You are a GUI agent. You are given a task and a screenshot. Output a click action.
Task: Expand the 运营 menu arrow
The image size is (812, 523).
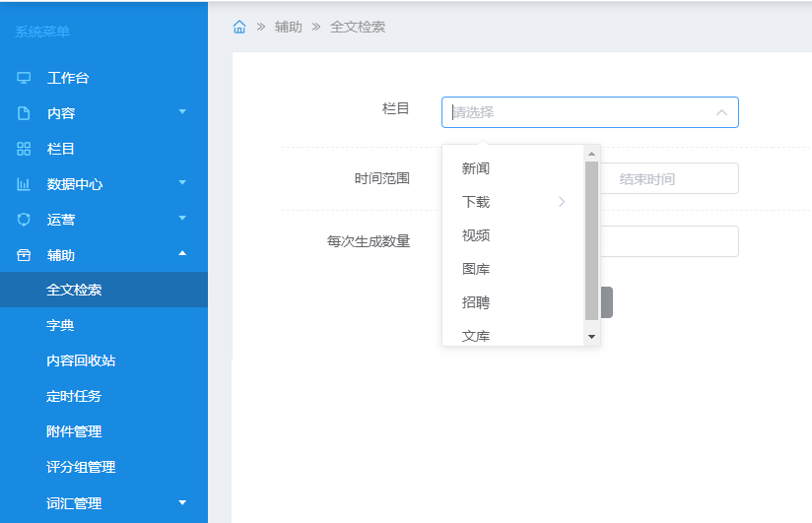point(182,218)
